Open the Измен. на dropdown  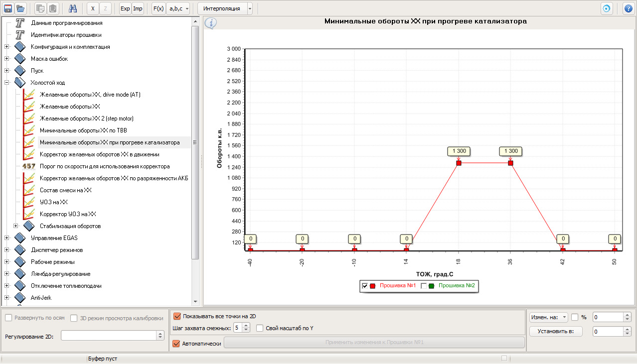pos(548,317)
